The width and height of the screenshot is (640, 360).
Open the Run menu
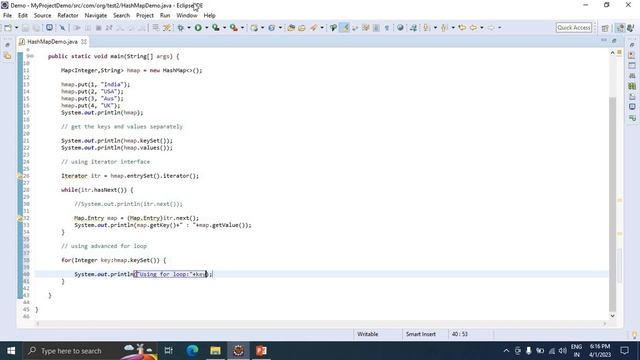coord(165,16)
